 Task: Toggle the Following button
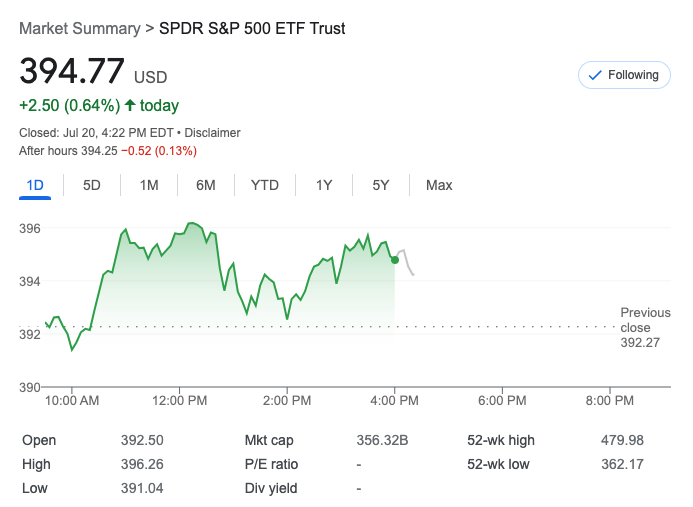point(624,75)
